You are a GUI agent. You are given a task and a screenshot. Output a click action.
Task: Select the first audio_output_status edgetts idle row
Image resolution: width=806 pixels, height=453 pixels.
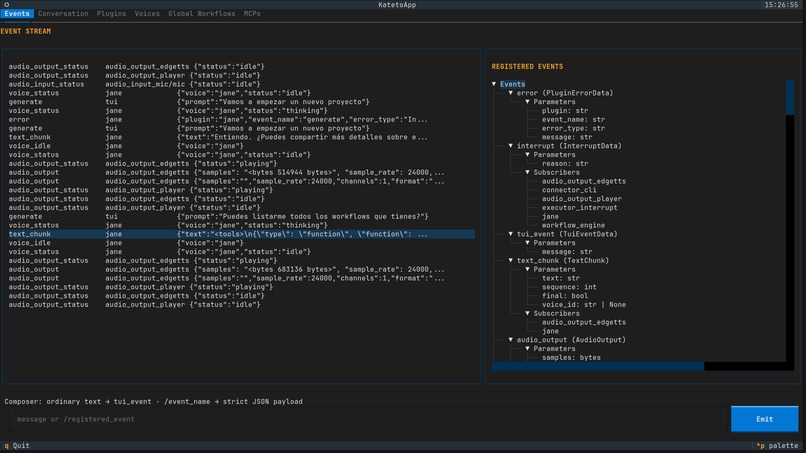pos(241,66)
